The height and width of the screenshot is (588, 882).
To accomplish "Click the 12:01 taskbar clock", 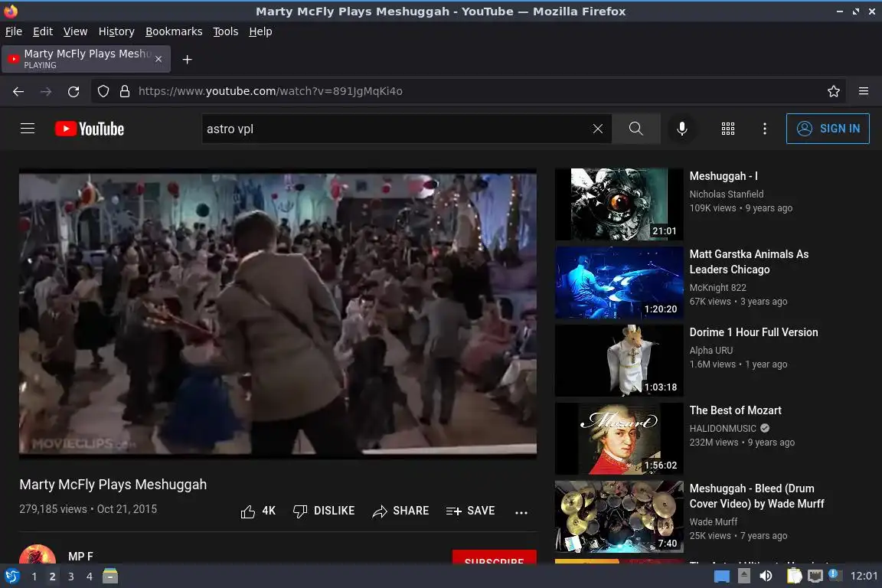I will click(x=864, y=576).
